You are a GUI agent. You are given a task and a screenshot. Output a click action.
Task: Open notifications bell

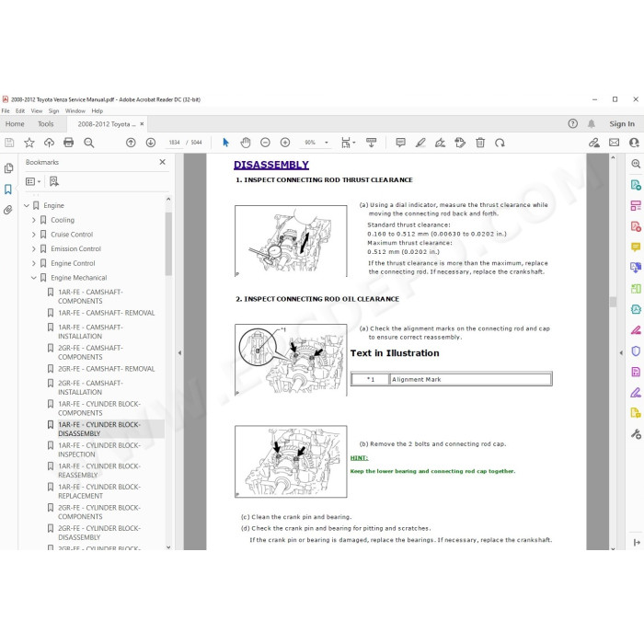click(x=592, y=123)
